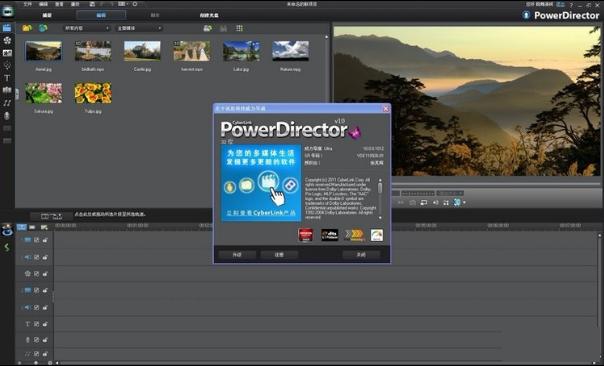Click the leftmost upgrade button in About dialog
The image size is (604, 366).
237,255
